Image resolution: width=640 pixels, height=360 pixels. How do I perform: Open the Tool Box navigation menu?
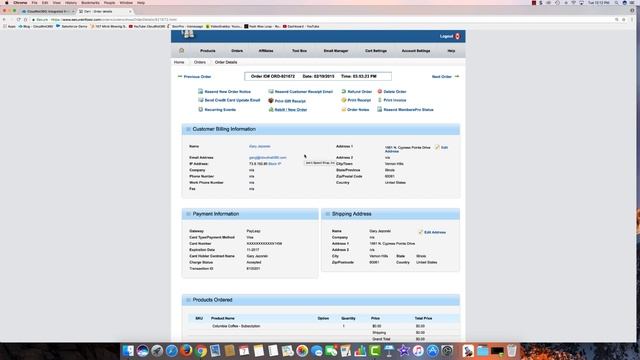click(299, 51)
